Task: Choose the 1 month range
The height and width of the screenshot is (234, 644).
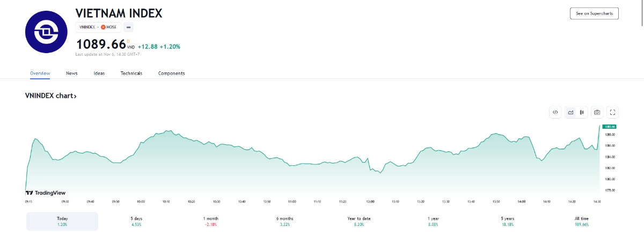Action: pyautogui.click(x=211, y=221)
